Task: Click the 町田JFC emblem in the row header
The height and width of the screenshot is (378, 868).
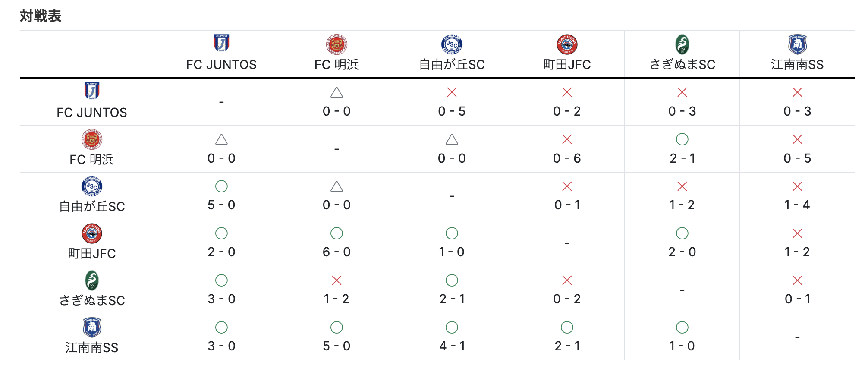Action: coord(92,233)
